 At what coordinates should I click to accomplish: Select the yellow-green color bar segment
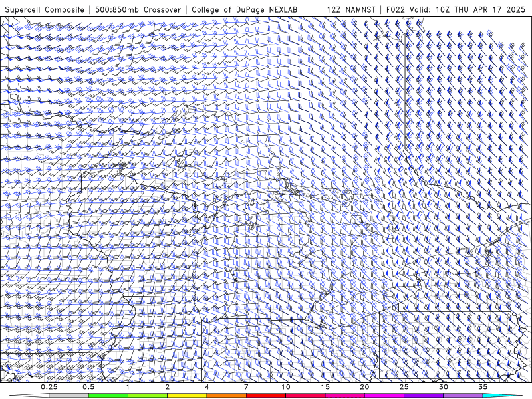(148, 396)
